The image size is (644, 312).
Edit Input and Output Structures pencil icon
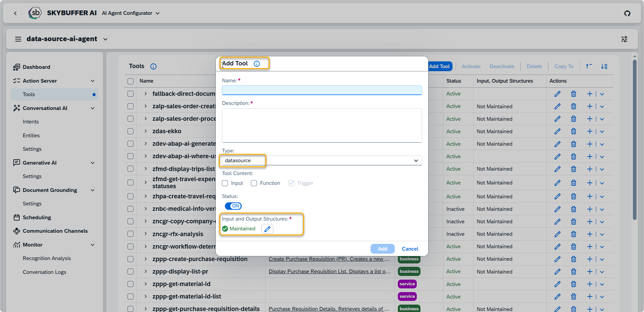click(x=267, y=229)
